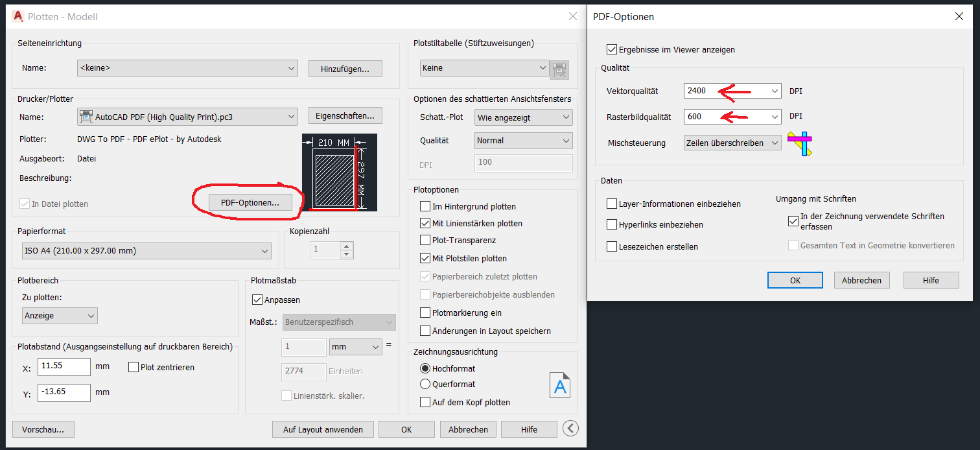Click the paper size preview thumbnail
This screenshot has width=980, height=450.
point(340,172)
